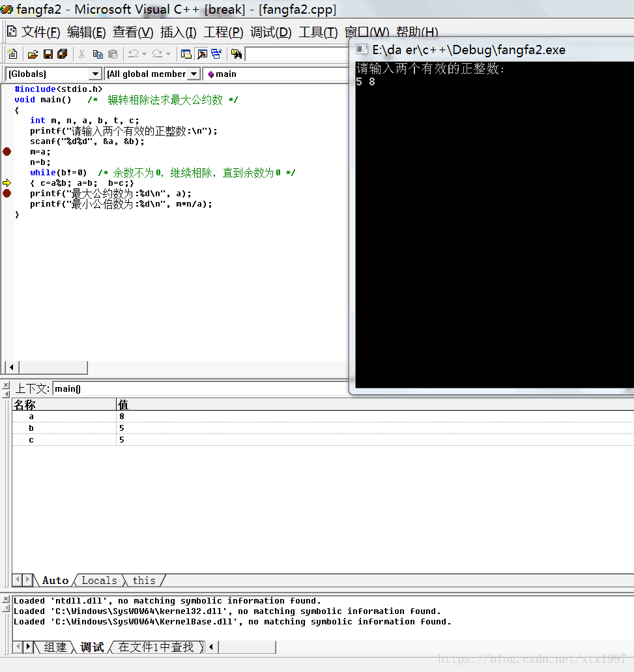Click the editor horizontal scroll left arrow
The width and height of the screenshot is (634, 672).
(x=12, y=367)
